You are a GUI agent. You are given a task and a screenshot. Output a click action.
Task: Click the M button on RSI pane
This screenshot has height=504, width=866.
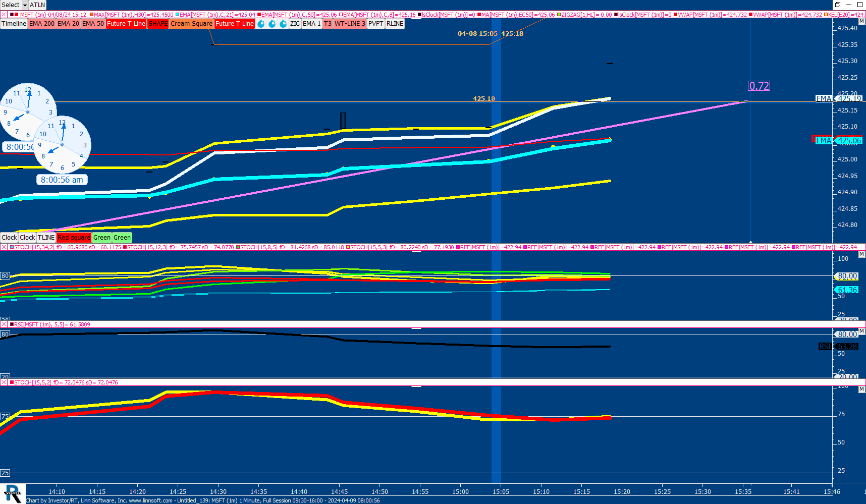862,331
